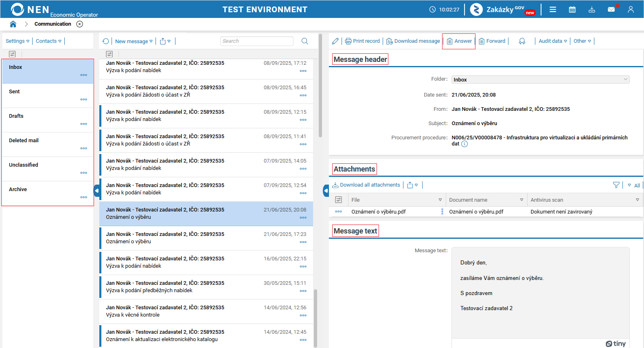Click Download all attachments
644x348 pixels.
coord(366,185)
